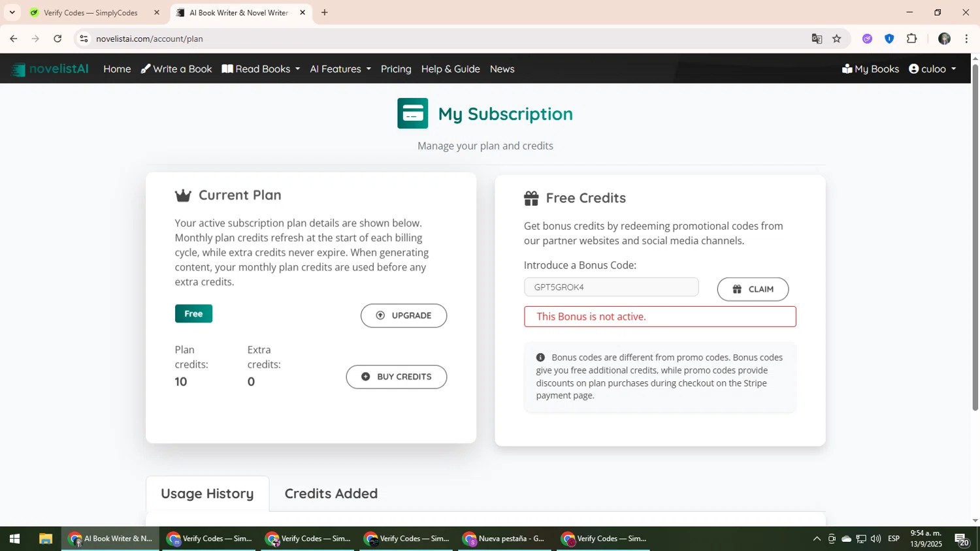Viewport: 980px width, 551px height.
Task: Click the network icon in system tray
Action: click(x=861, y=539)
